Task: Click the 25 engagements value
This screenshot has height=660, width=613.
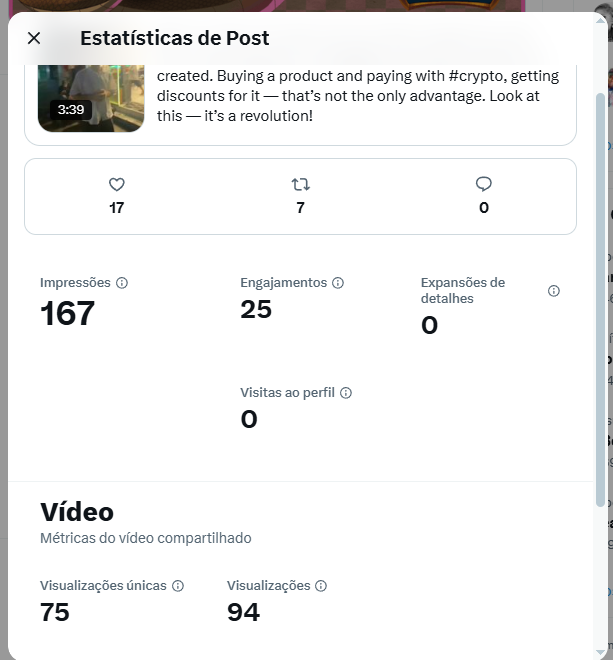Action: [x=256, y=310]
